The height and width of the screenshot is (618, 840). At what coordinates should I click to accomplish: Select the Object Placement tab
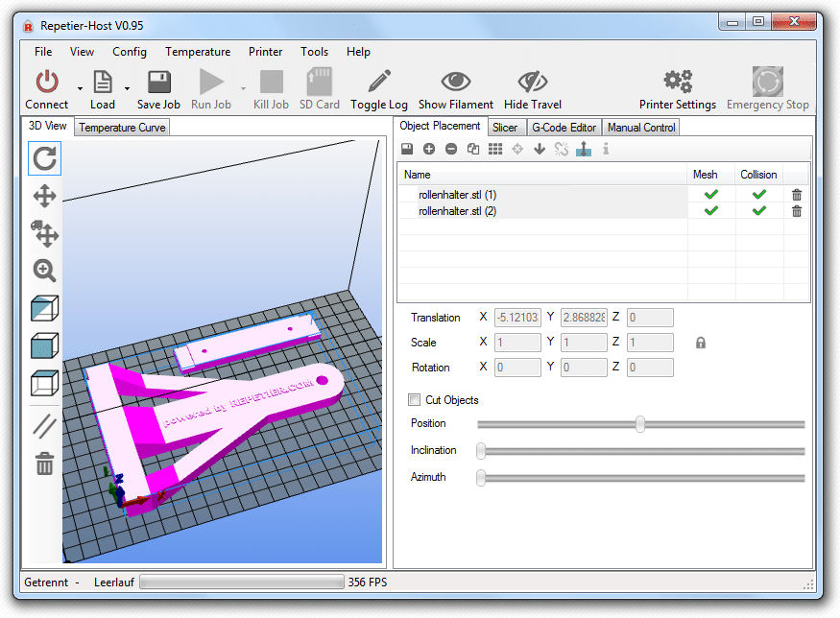[x=440, y=126]
